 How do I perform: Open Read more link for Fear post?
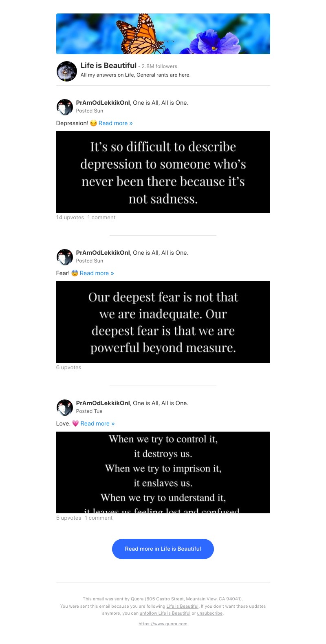[x=97, y=273]
